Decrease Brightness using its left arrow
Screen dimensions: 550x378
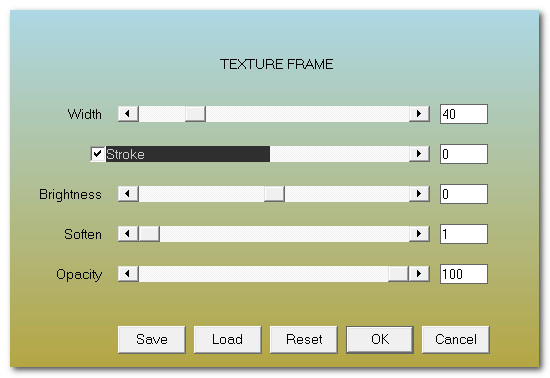pos(128,194)
